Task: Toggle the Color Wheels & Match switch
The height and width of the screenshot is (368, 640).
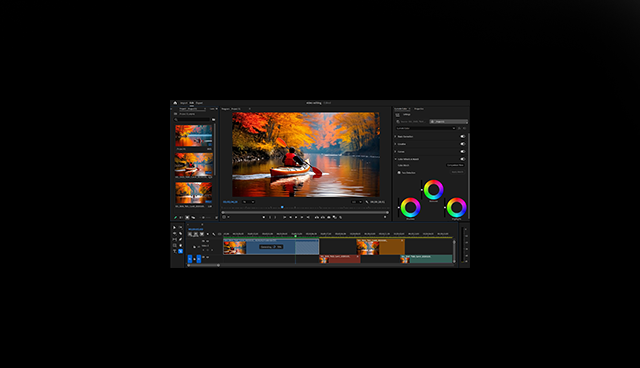Action: pyautogui.click(x=462, y=159)
